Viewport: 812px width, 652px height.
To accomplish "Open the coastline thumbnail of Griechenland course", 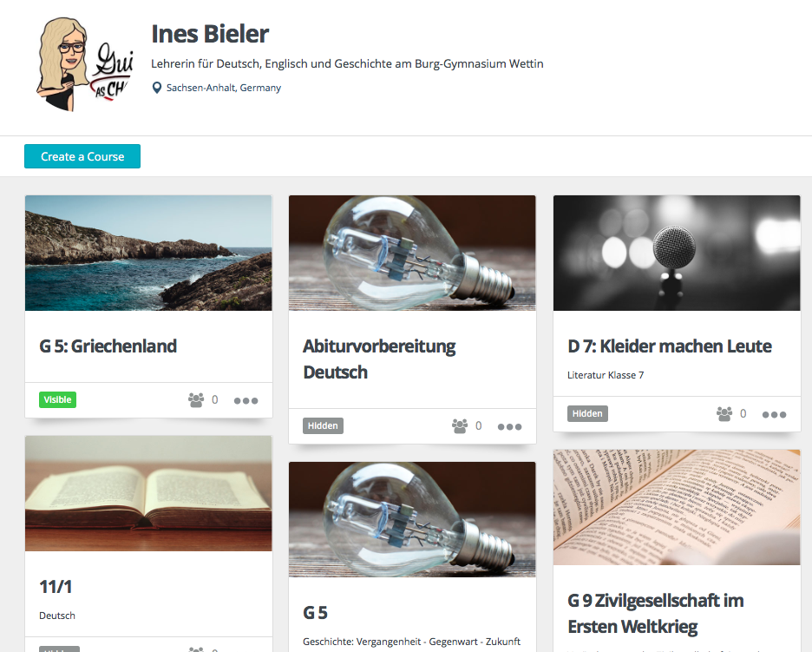I will (148, 253).
